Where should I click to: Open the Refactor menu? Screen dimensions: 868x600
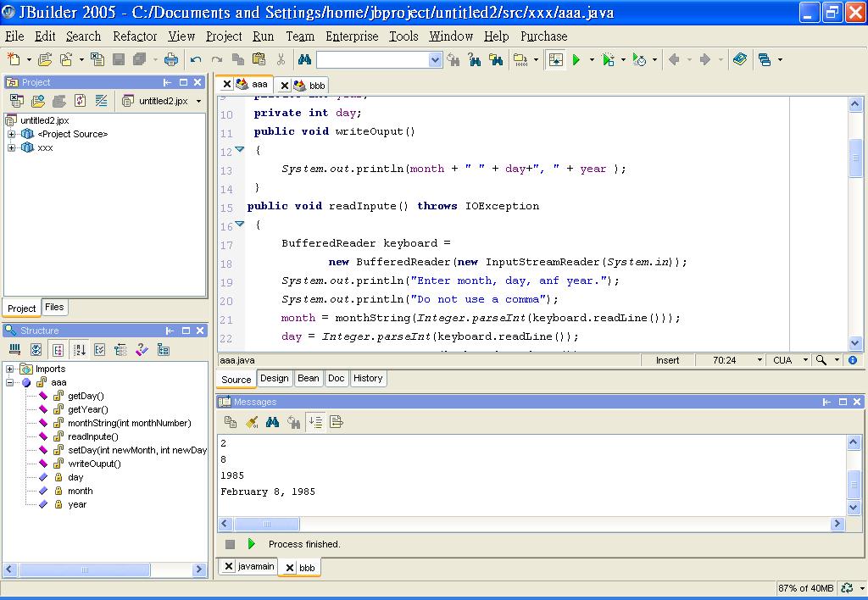(x=135, y=36)
